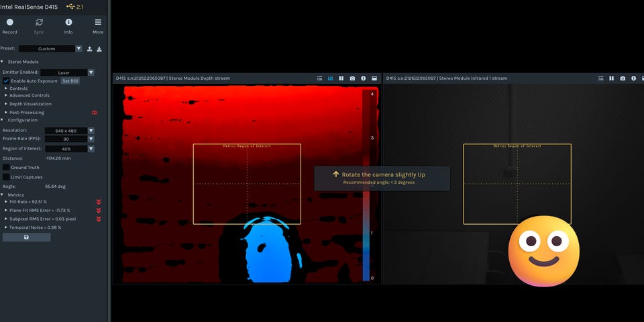Click the Intel RealSense D415 device title
The width and height of the screenshot is (644, 322).
point(29,7)
